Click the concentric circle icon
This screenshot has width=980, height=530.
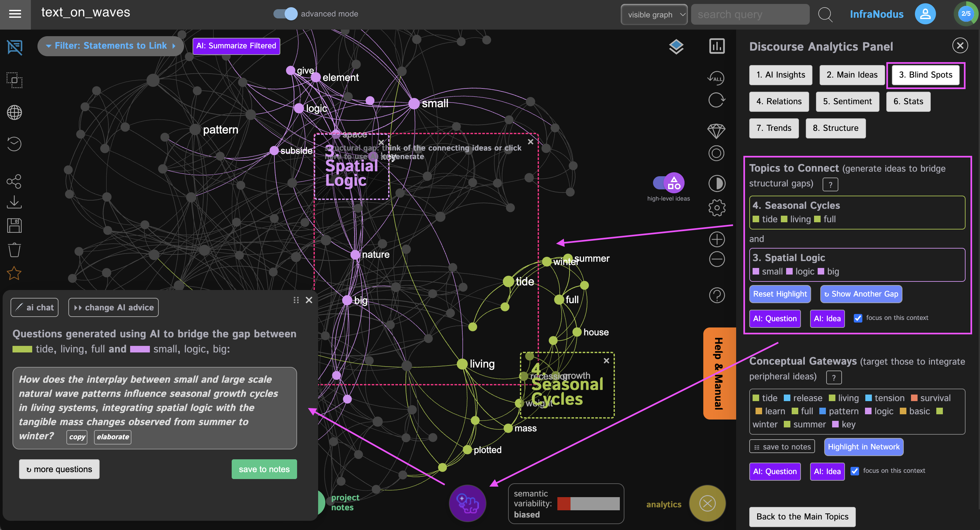[x=716, y=153]
